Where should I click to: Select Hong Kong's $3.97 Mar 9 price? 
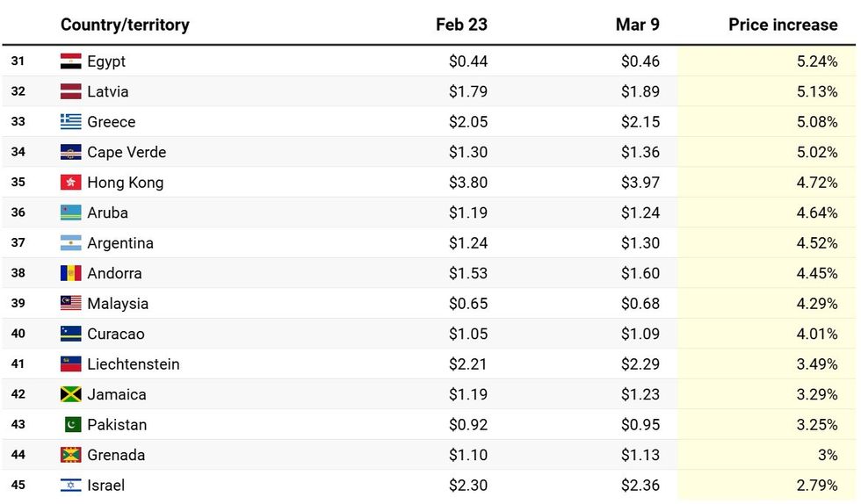640,183
